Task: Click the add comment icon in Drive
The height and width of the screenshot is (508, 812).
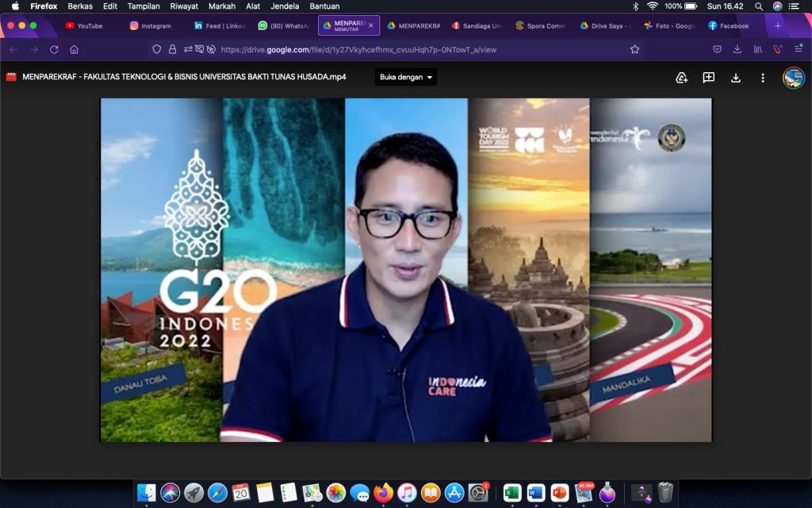Action: (708, 78)
